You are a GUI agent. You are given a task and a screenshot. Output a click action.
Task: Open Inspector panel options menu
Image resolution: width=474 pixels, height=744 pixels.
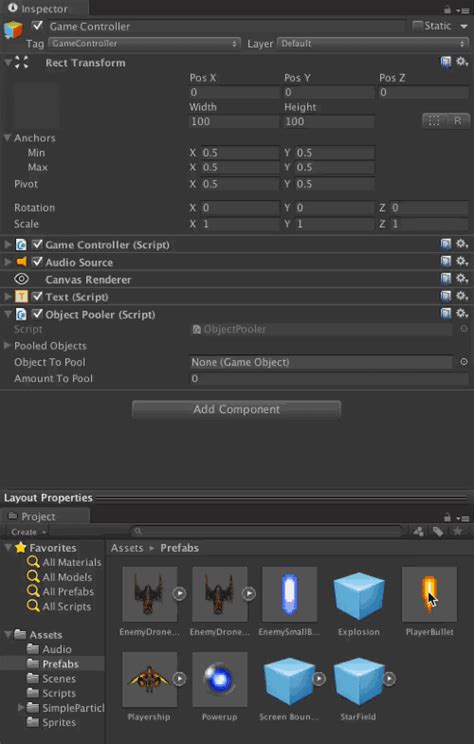point(463,10)
